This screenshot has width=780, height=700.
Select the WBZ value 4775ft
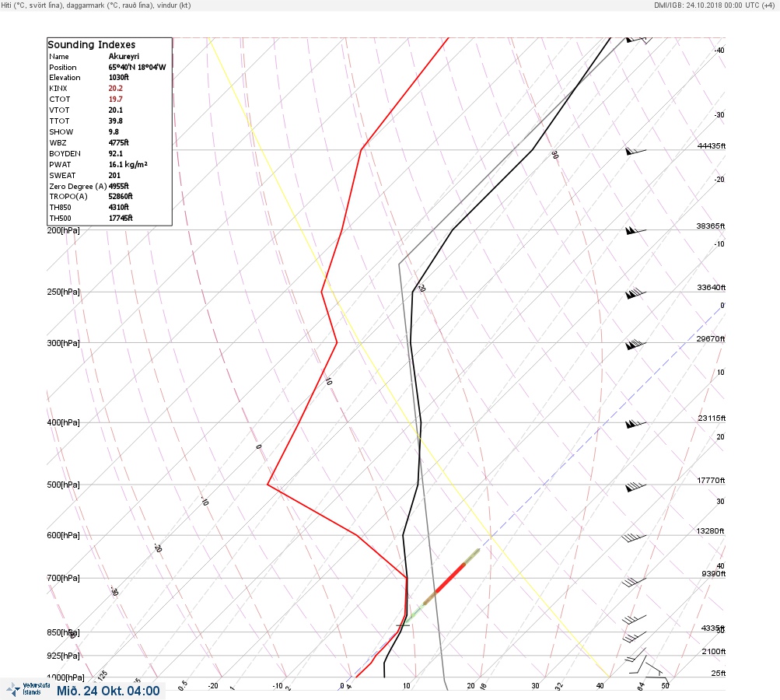pos(119,142)
